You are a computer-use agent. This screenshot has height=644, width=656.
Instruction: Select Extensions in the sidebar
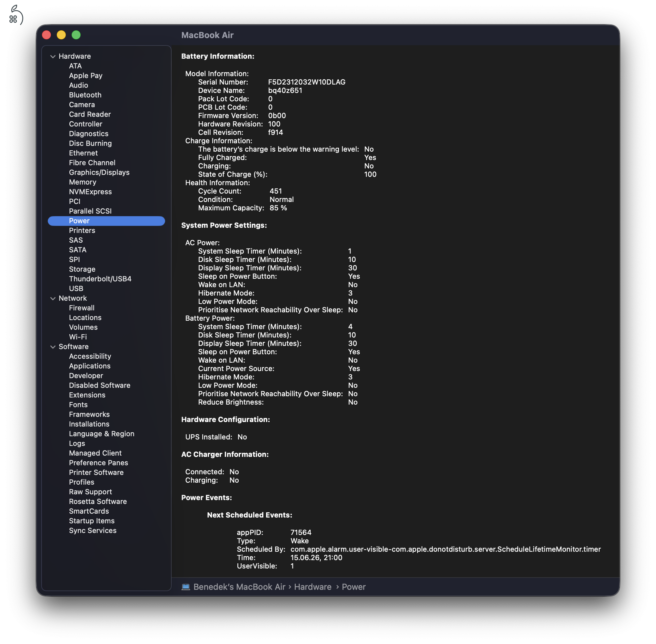point(87,395)
